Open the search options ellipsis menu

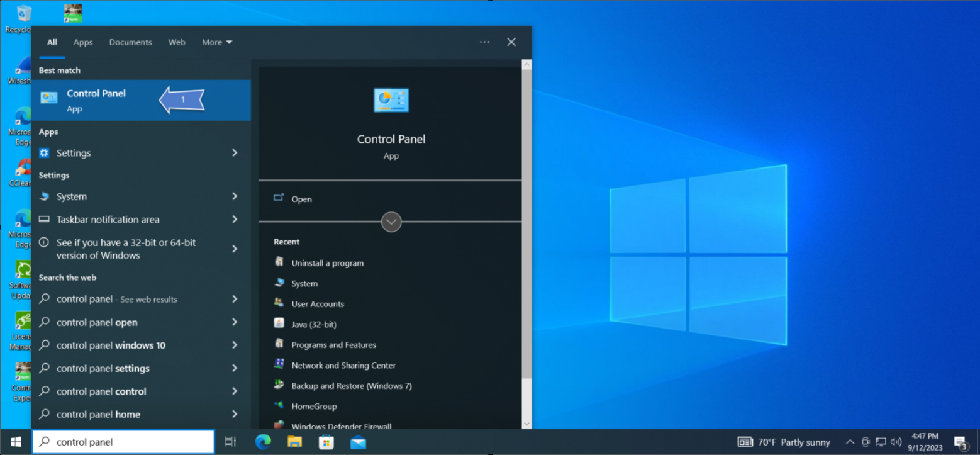(x=484, y=42)
